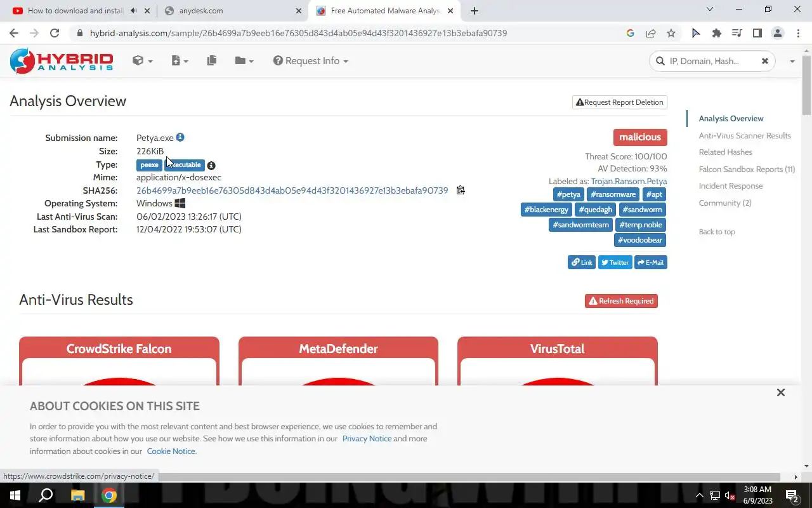
Task: Open the file submission dropdown menu
Action: [x=180, y=61]
